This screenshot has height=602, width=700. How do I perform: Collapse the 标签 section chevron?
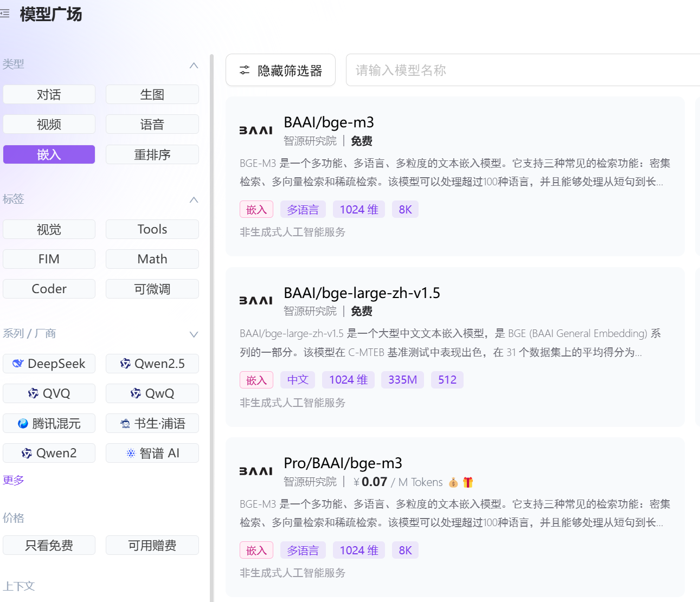coord(194,200)
